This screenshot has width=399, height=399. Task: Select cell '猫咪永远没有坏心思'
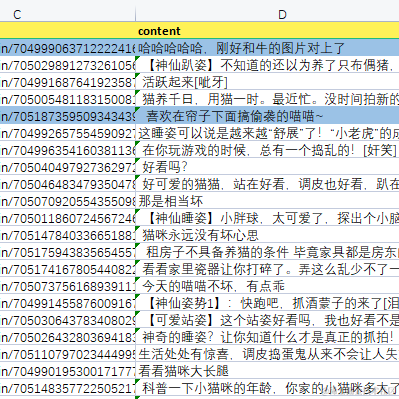pos(267,235)
